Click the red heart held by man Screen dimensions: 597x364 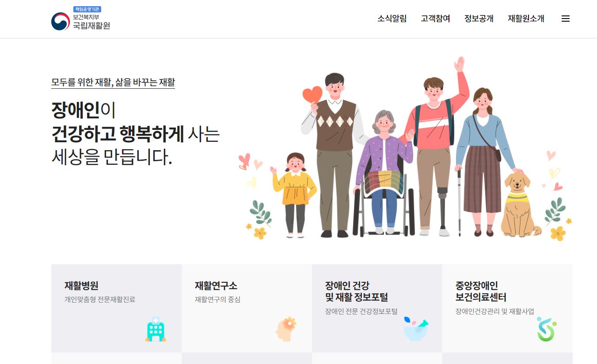pos(312,95)
